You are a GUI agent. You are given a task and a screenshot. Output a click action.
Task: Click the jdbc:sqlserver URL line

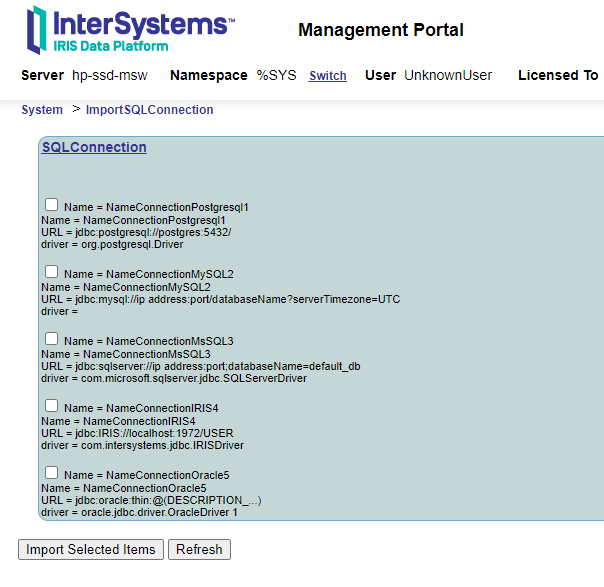[201, 366]
